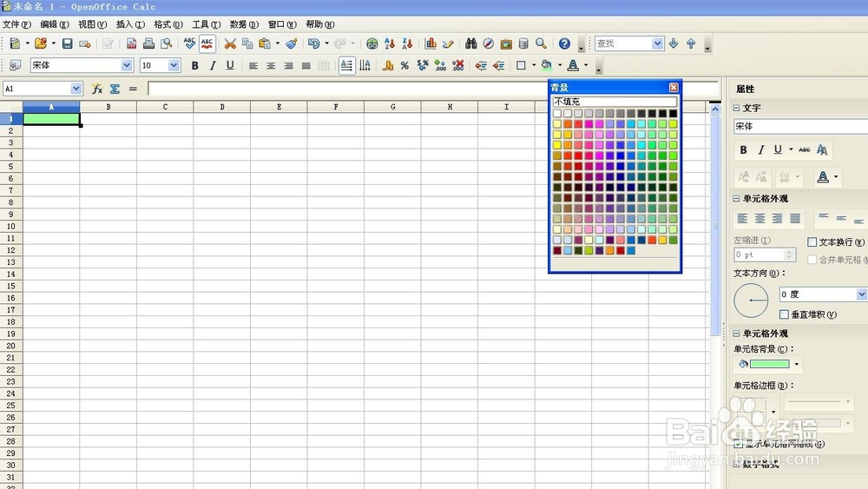Image resolution: width=868 pixels, height=489 pixels.
Task: Sort descending icon in toolbar
Action: pyautogui.click(x=407, y=43)
